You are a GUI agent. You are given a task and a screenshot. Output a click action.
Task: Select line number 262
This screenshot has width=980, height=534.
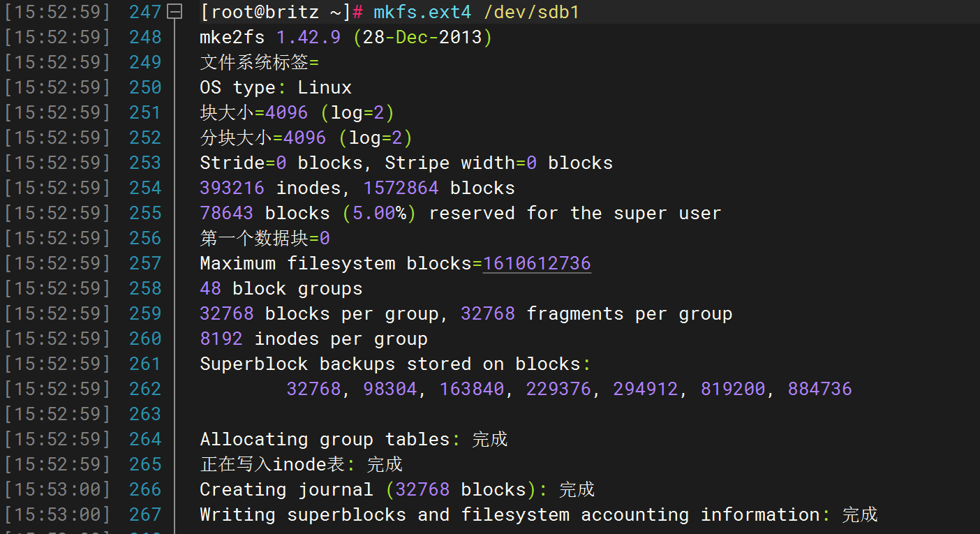coord(145,389)
